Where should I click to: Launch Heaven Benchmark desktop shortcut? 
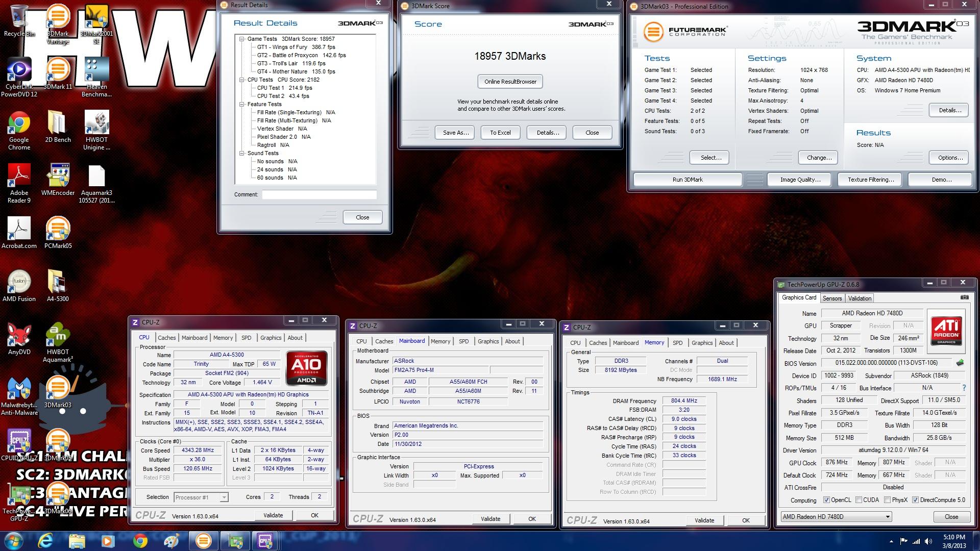coord(96,77)
